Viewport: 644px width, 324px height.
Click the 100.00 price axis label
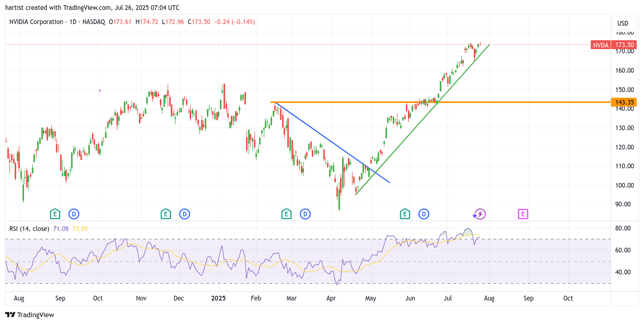tap(625, 185)
